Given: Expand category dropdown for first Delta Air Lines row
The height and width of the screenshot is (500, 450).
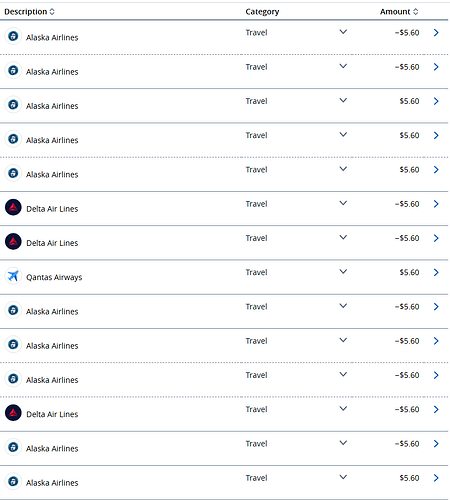Looking at the screenshot, I should tap(343, 203).
